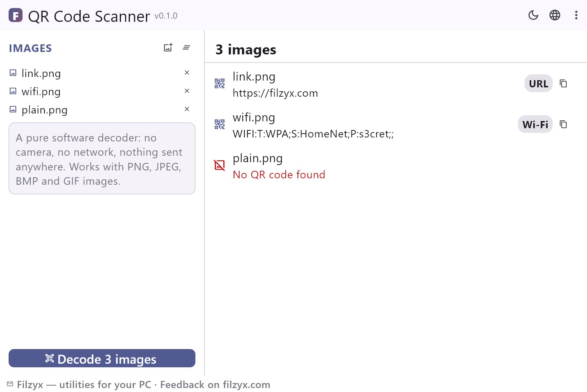
Task: Click the URL type badge
Action: pos(538,83)
